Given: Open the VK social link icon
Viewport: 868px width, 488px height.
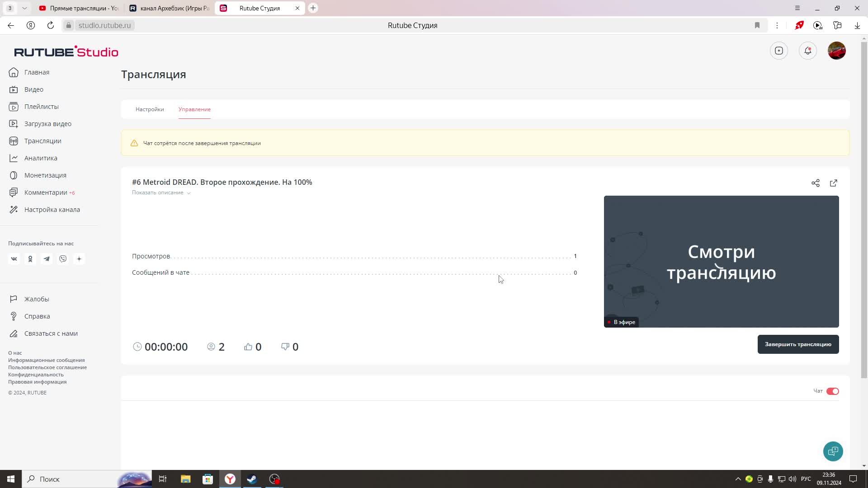Looking at the screenshot, I should [14, 259].
